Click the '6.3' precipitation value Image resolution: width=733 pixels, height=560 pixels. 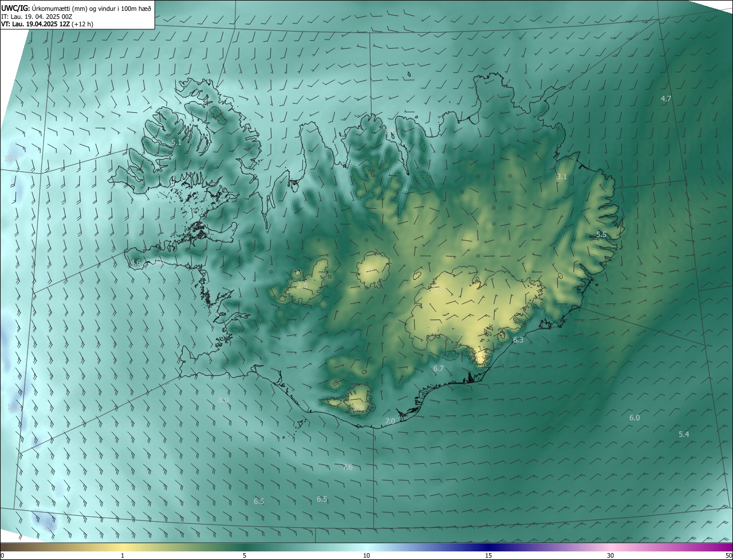pyautogui.click(x=518, y=340)
